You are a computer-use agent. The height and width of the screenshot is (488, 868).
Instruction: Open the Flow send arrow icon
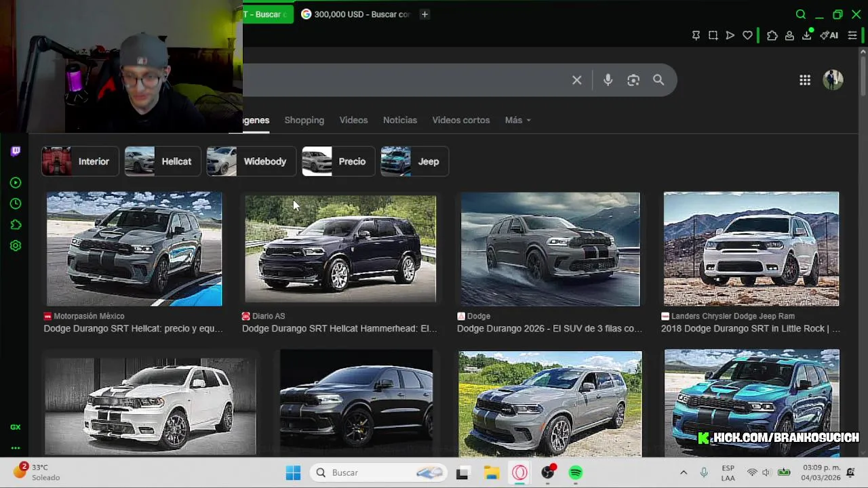pyautogui.click(x=730, y=35)
